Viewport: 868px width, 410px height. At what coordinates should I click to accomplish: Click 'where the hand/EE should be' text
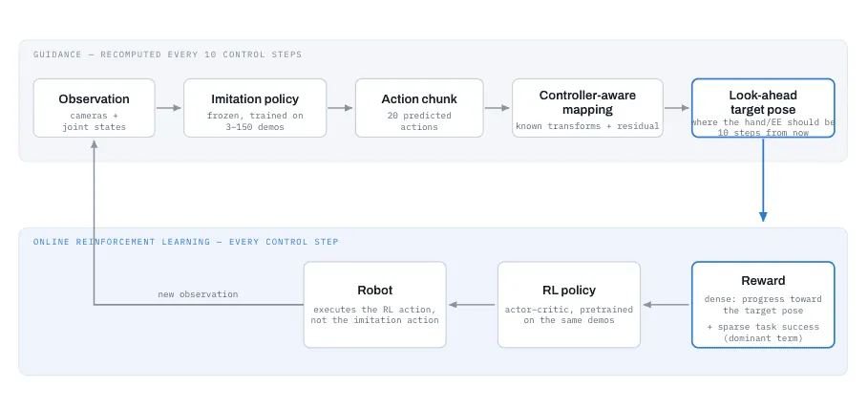tap(763, 122)
